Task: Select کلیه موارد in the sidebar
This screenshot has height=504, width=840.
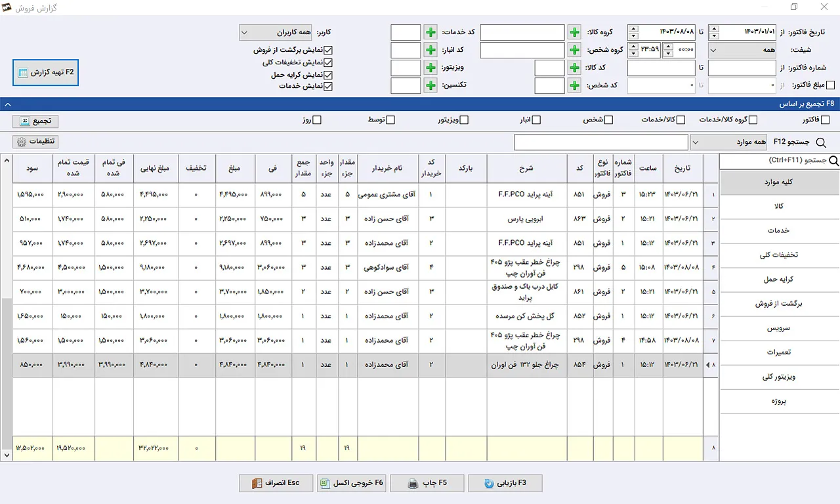Action: click(x=780, y=182)
